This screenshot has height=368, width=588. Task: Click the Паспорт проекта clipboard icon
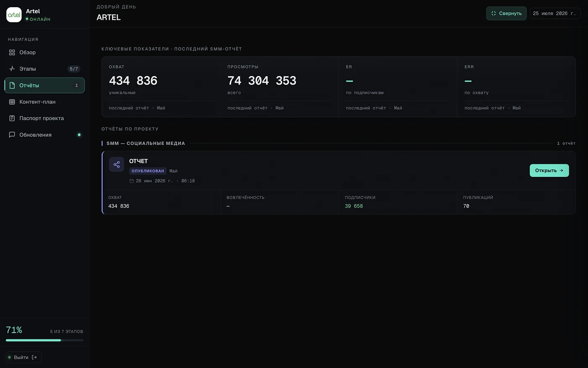pyautogui.click(x=12, y=118)
